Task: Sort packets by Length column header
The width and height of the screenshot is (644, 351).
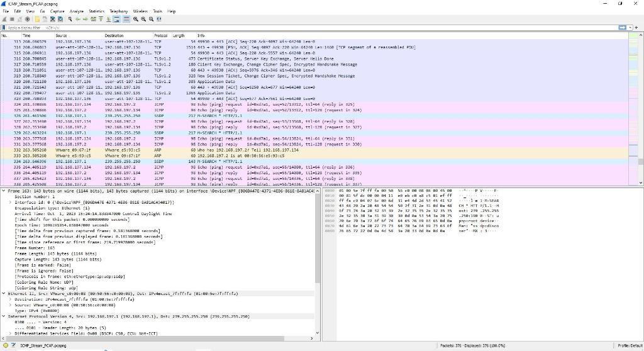Action: [184, 36]
